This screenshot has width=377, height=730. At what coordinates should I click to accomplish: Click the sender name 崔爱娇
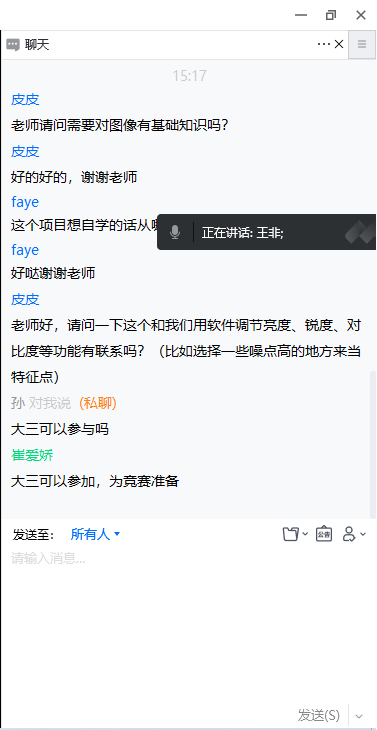coord(32,455)
